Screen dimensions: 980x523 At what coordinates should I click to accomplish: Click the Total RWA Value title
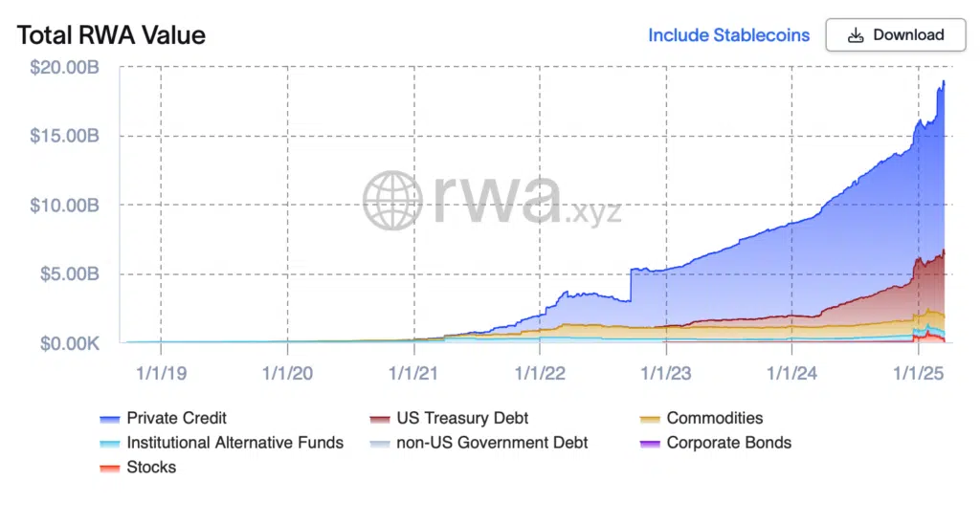click(111, 35)
